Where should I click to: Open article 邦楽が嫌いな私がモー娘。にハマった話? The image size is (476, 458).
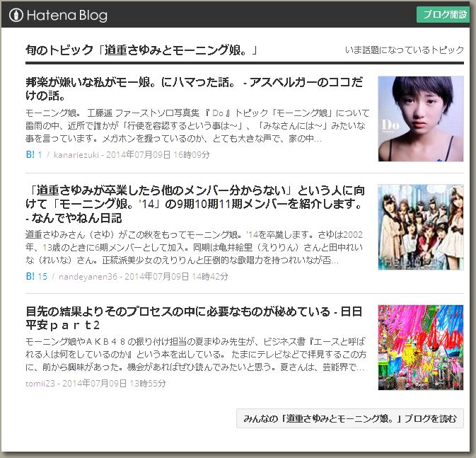coord(194,88)
